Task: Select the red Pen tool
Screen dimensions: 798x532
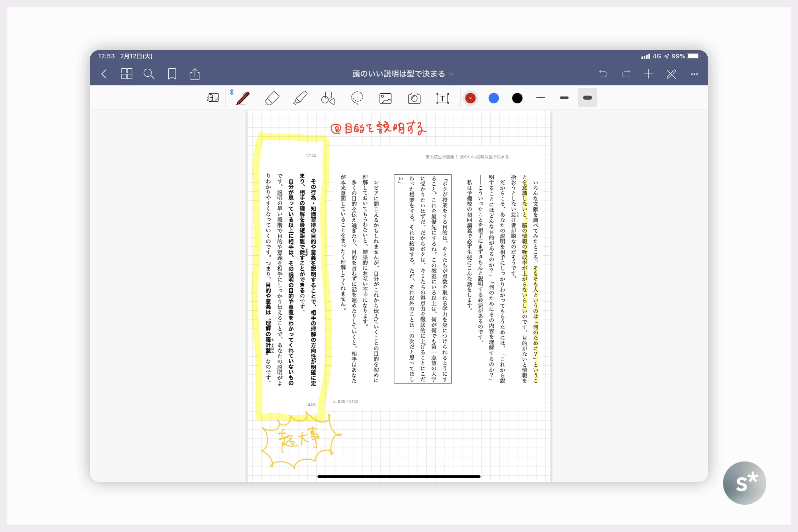Action: (243, 98)
